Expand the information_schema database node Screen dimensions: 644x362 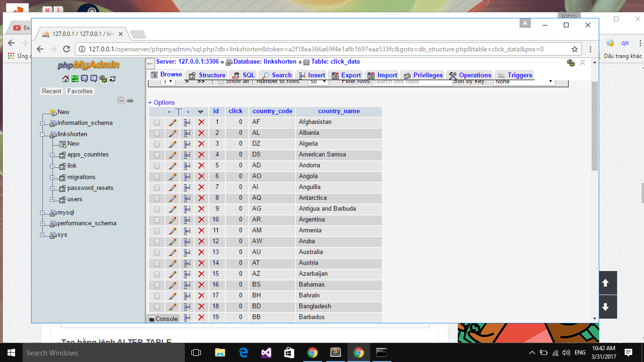[x=42, y=123]
